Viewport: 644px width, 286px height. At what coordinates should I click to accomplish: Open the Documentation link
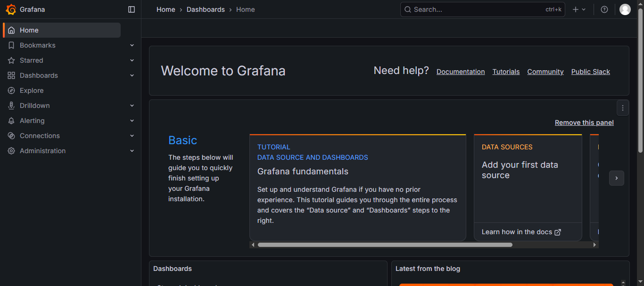[461, 72]
